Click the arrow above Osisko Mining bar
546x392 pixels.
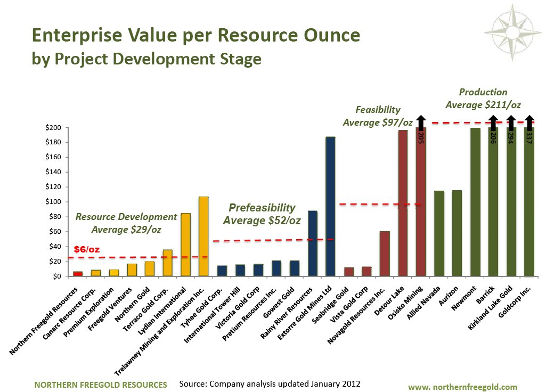(x=421, y=122)
